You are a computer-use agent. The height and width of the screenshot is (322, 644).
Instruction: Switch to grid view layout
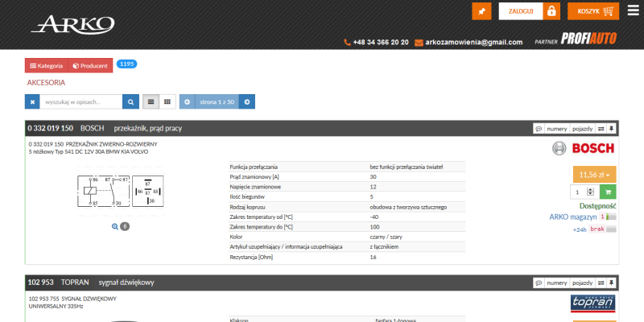pyautogui.click(x=167, y=102)
